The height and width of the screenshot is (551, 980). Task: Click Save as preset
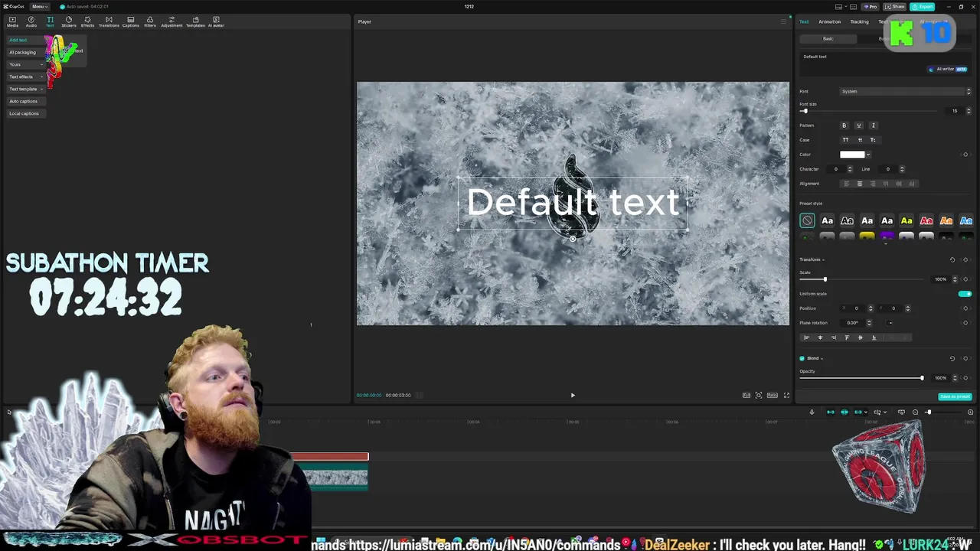tap(955, 396)
